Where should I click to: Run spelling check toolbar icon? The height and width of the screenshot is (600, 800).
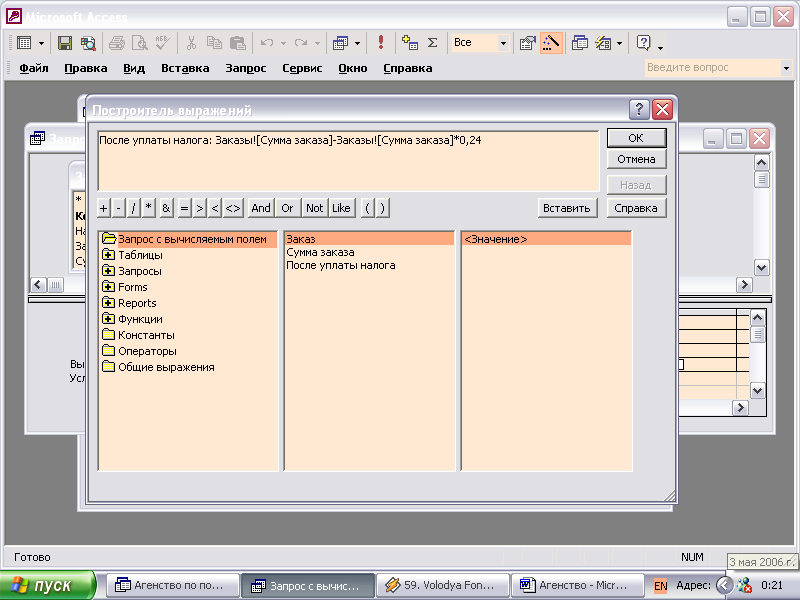162,43
